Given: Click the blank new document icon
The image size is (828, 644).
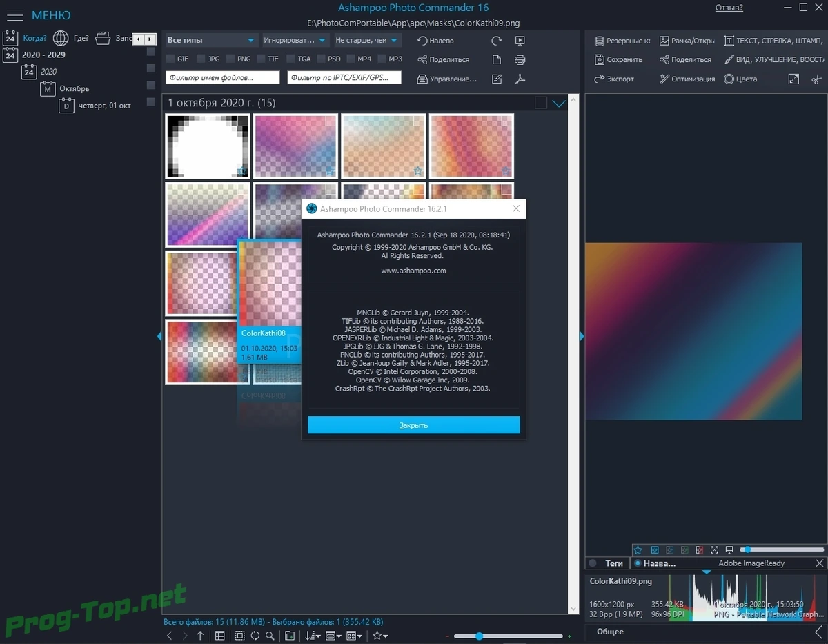Looking at the screenshot, I should point(496,60).
